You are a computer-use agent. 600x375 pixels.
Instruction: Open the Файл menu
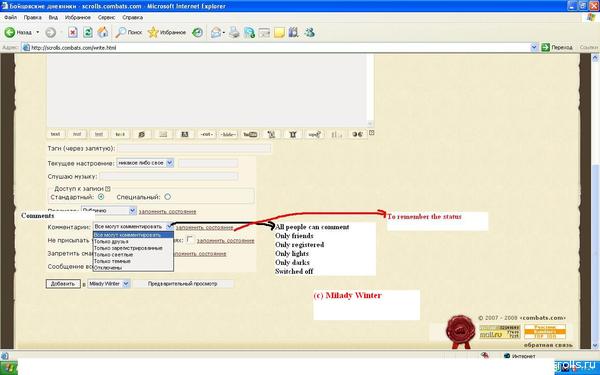[10, 18]
